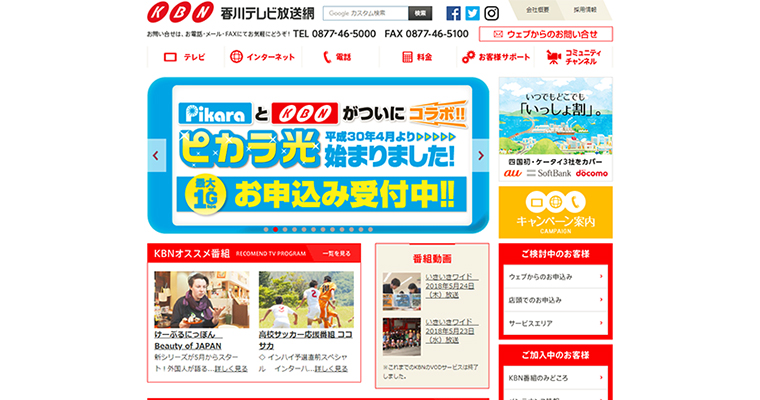Click the ご検討中のお客様 heading

[555, 254]
